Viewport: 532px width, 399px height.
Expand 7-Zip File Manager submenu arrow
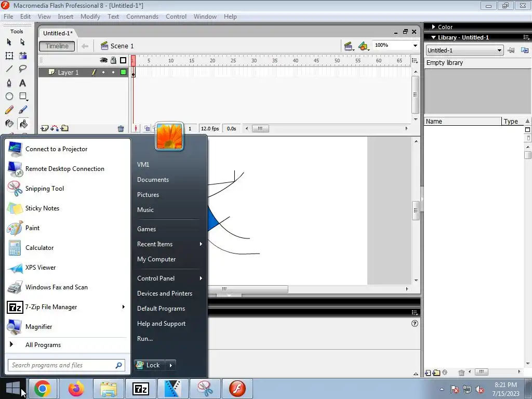pyautogui.click(x=124, y=307)
